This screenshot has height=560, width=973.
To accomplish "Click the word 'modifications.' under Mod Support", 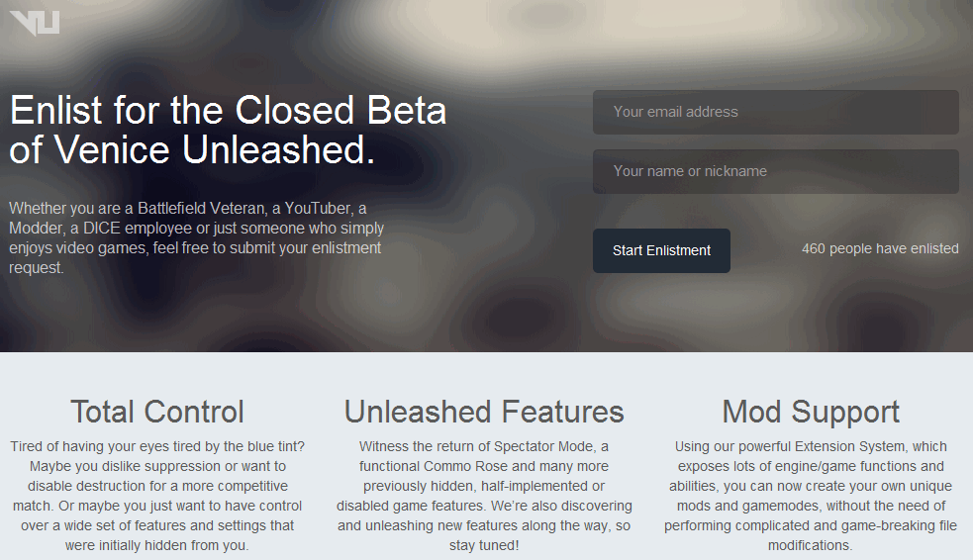I will click(811, 546).
